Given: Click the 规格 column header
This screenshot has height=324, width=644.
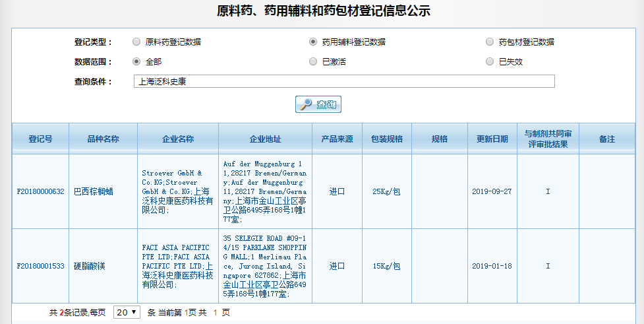Looking at the screenshot, I should [x=440, y=139].
